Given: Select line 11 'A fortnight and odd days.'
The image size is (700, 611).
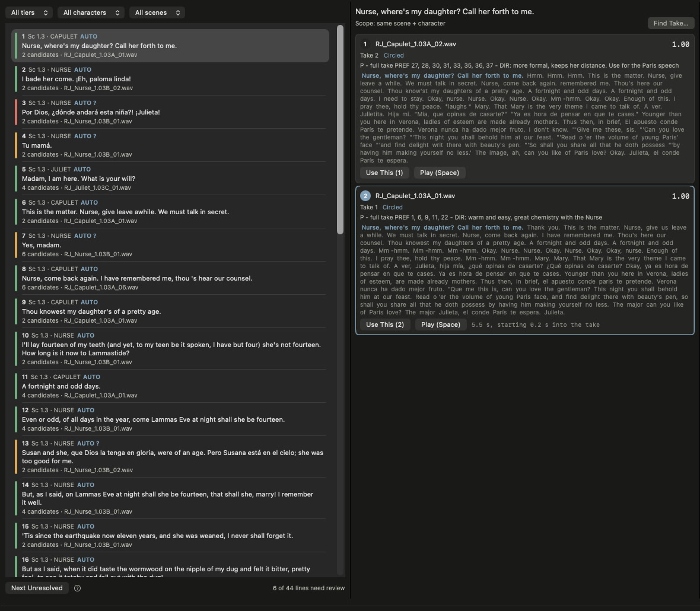Looking at the screenshot, I should coord(170,386).
